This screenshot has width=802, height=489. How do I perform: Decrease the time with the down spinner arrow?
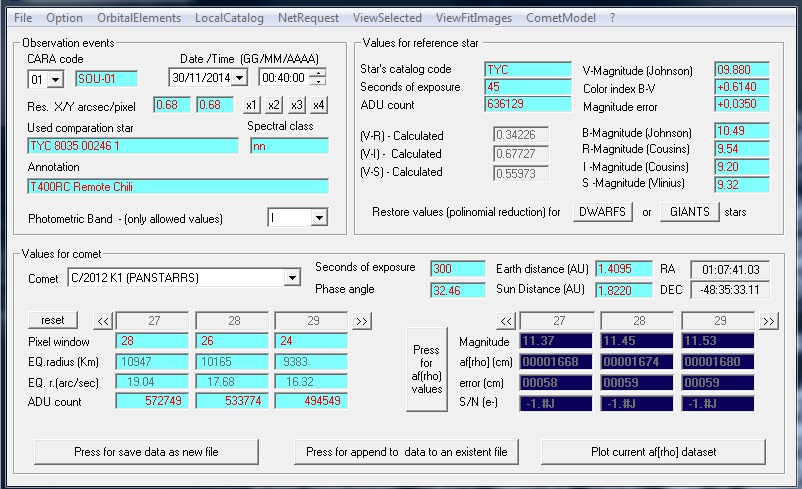point(318,81)
